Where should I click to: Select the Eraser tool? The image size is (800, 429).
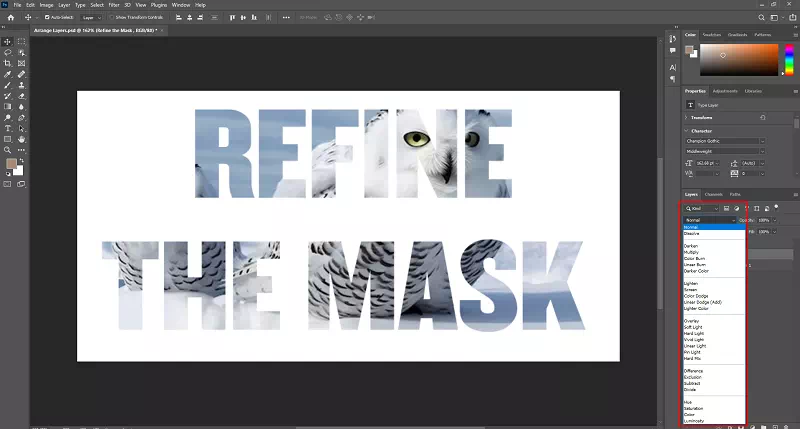(x=21, y=96)
